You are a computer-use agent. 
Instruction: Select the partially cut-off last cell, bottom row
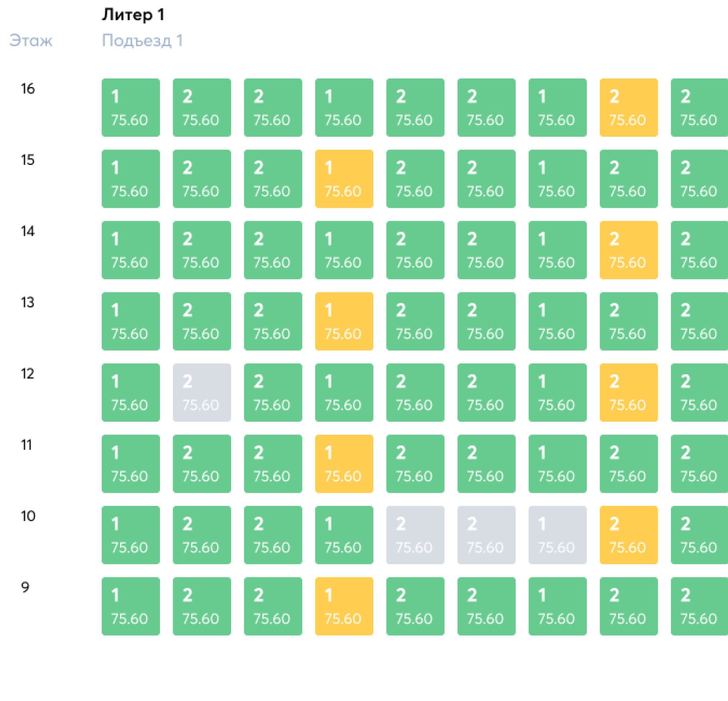tap(699, 606)
